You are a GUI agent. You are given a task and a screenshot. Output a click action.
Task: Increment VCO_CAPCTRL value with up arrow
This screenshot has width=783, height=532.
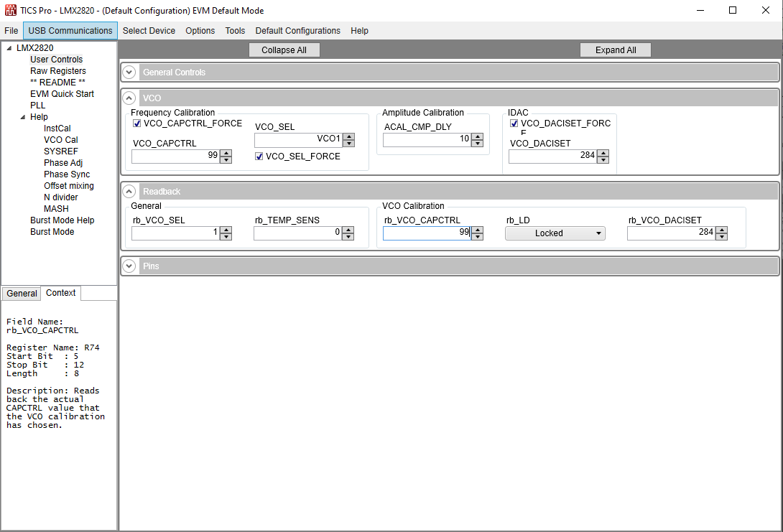click(226, 153)
